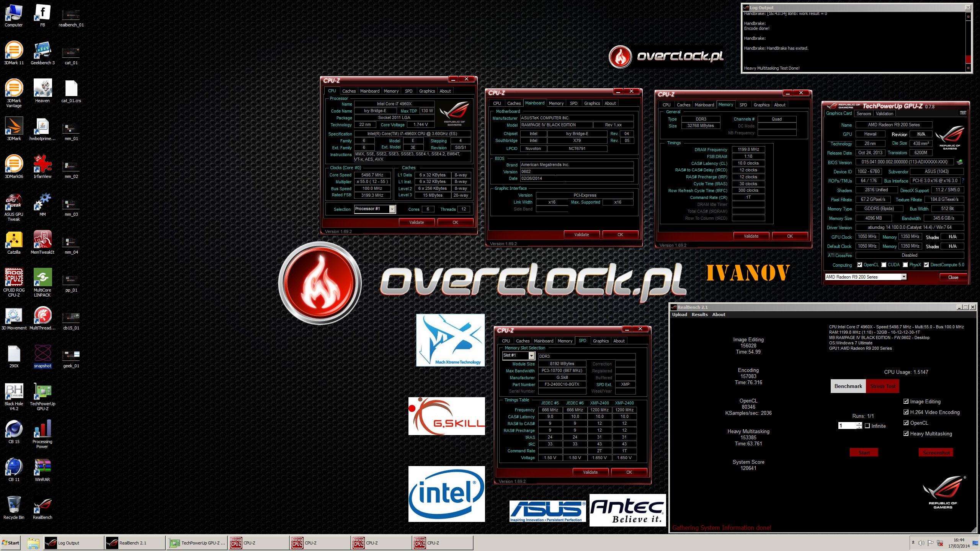Open the Heaven benchmark desktop icon

pyautogui.click(x=42, y=91)
